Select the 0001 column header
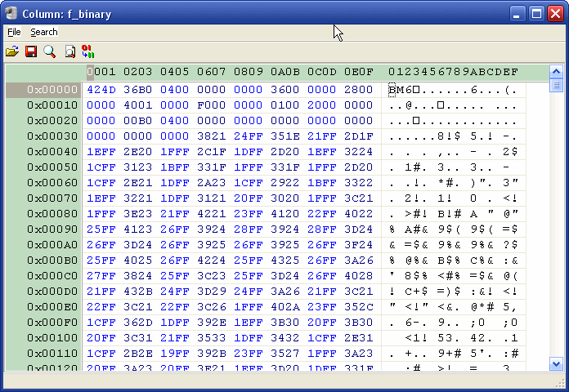Image resolution: width=569 pixels, height=392 pixels. [101, 72]
